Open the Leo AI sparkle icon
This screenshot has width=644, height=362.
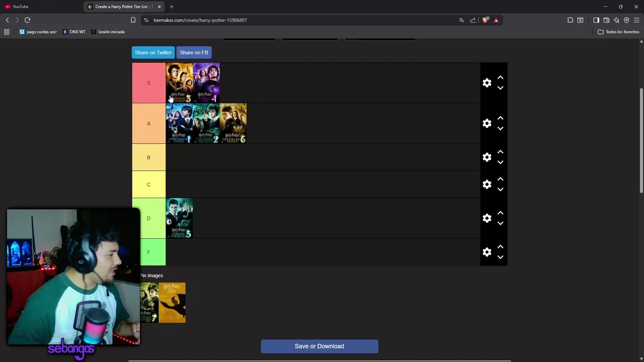616,20
